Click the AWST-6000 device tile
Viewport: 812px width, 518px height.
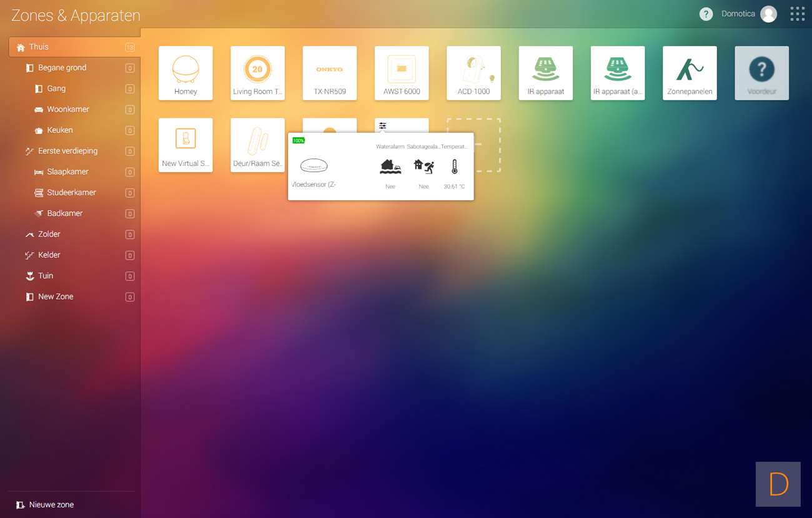[x=402, y=73]
